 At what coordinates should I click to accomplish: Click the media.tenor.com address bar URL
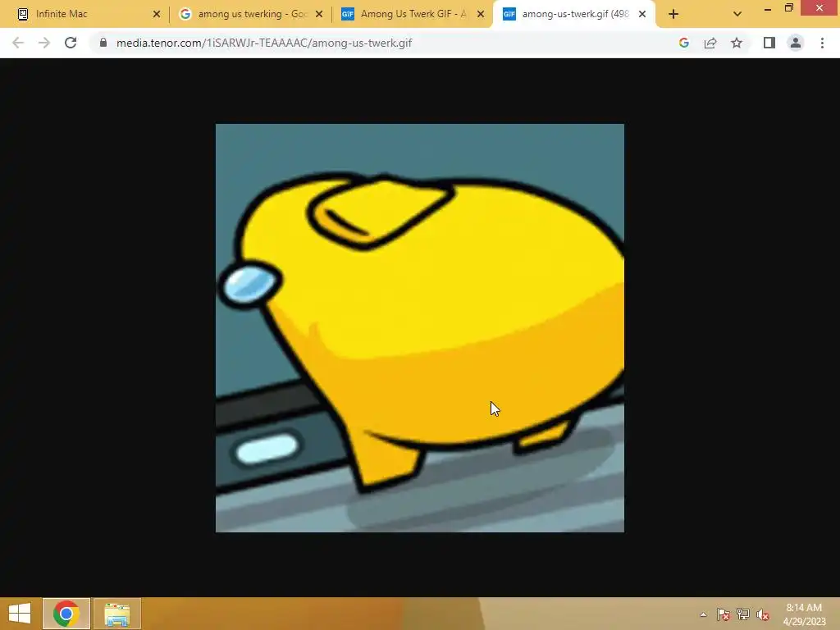[x=263, y=43]
